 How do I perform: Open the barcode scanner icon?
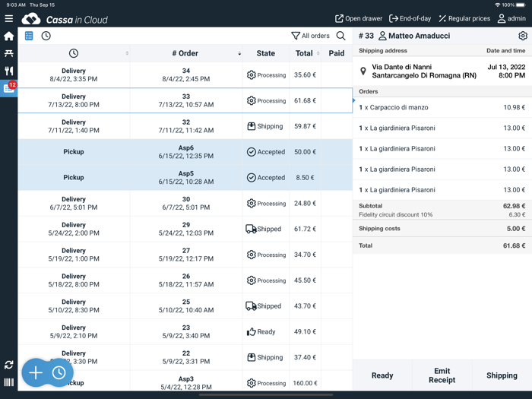point(9,382)
